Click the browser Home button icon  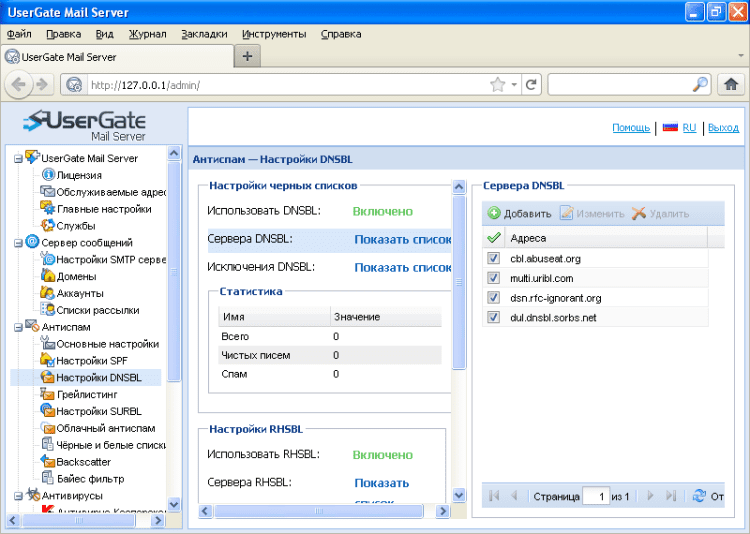(730, 85)
